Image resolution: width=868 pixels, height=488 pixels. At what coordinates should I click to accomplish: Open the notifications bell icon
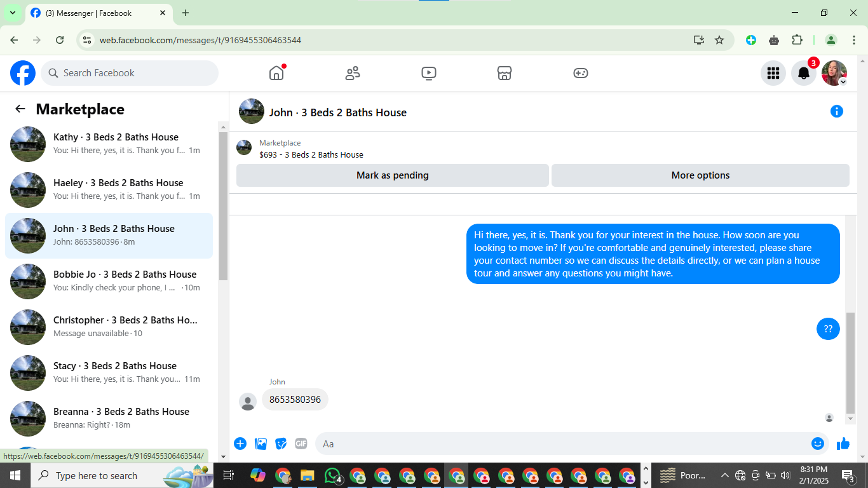click(804, 73)
